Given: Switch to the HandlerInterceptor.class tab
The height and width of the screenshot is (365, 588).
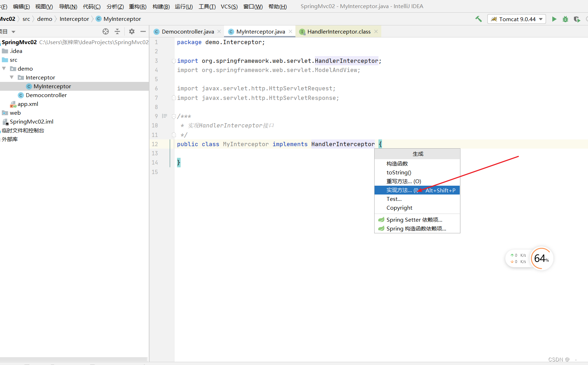Looking at the screenshot, I should pos(339,31).
